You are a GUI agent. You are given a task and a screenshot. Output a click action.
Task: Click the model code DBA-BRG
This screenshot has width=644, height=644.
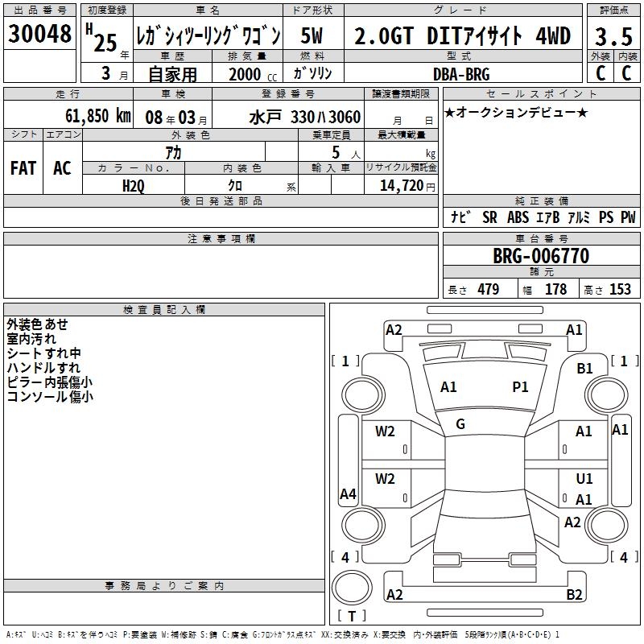[x=461, y=74]
